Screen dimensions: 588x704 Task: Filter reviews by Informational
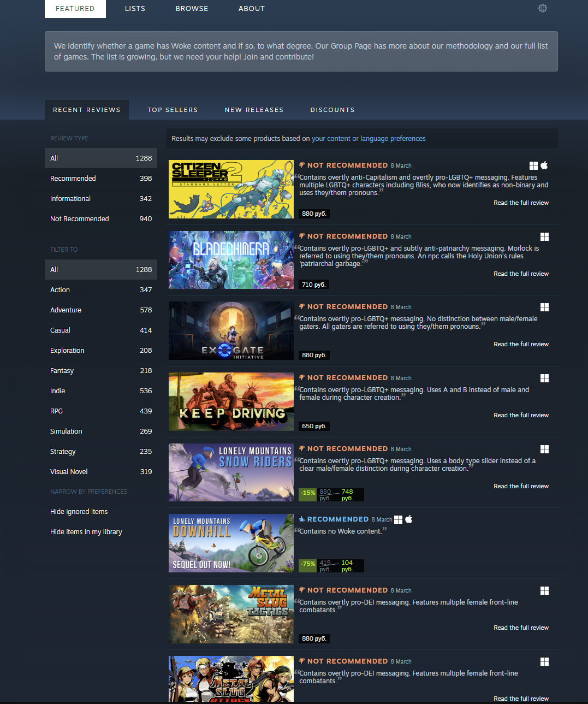(101, 198)
